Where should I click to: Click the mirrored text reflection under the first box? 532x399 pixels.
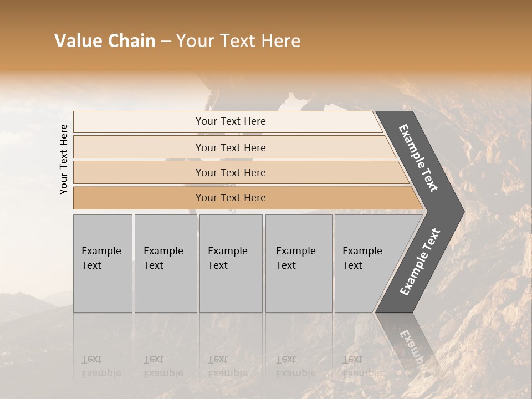coord(101,366)
